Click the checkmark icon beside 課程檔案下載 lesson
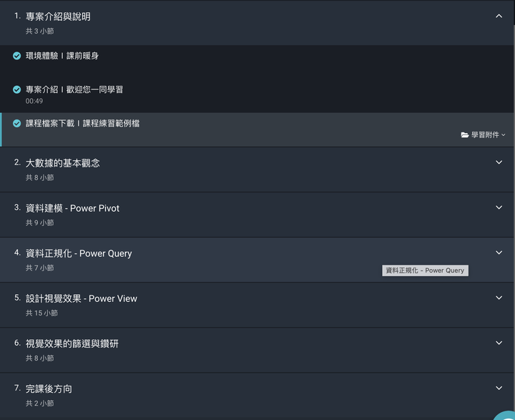Screen dimensions: 515x420 coord(16,123)
